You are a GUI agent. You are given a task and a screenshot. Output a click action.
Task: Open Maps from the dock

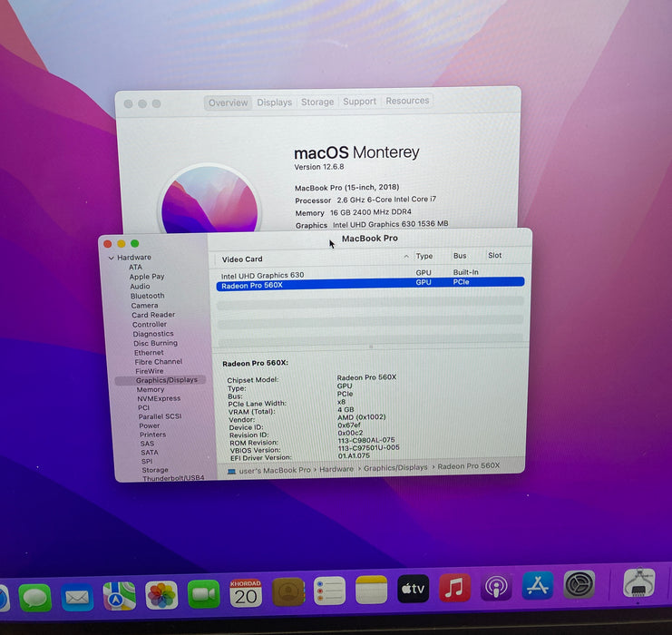[119, 596]
